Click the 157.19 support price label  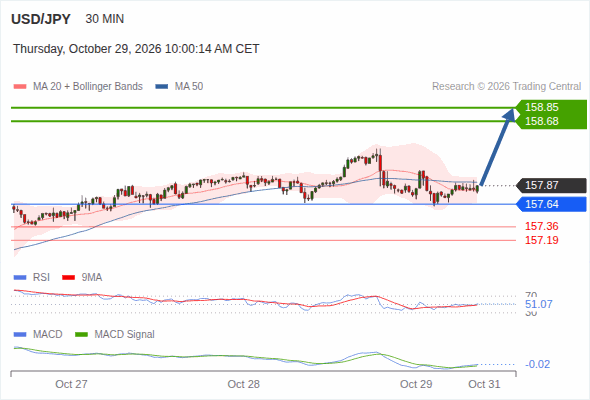click(x=542, y=240)
